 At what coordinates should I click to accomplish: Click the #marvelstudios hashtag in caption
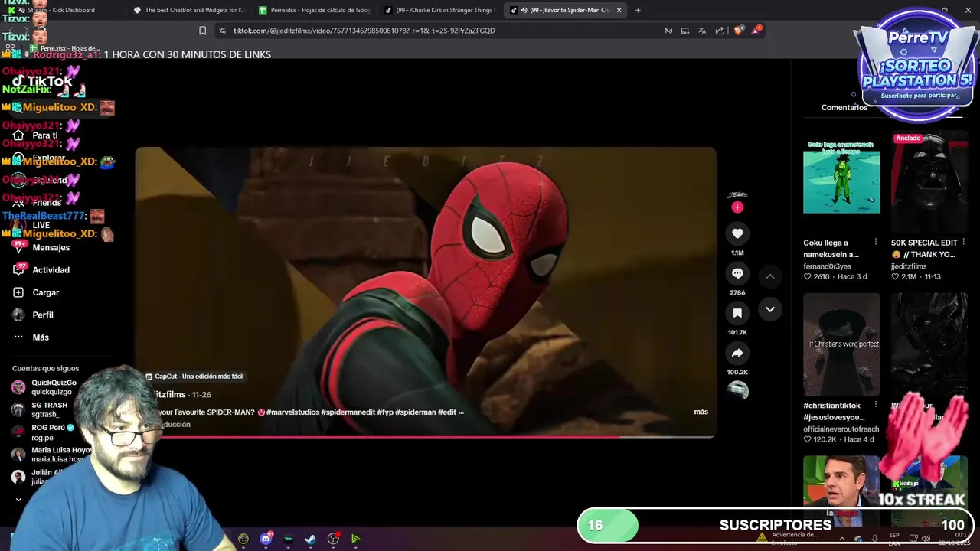(293, 412)
